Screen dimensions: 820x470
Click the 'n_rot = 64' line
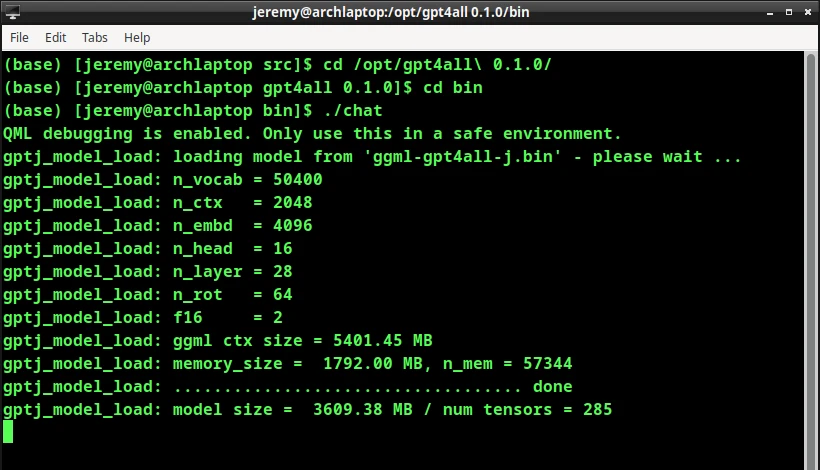pyautogui.click(x=147, y=295)
